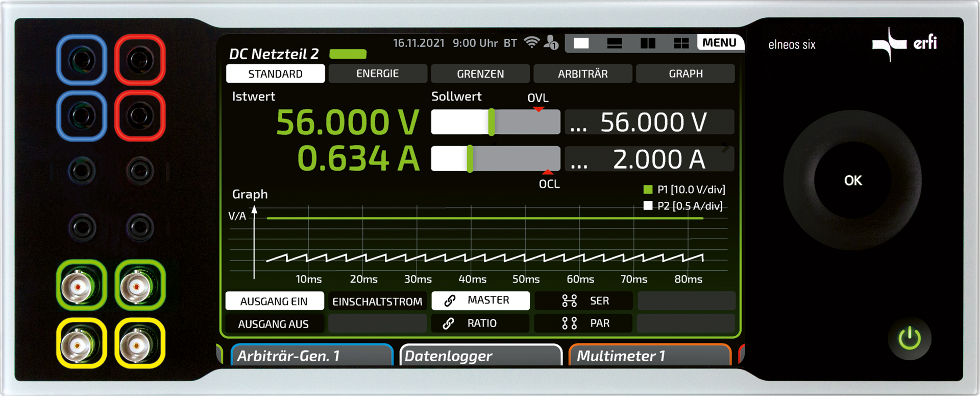This screenshot has width=980, height=396.
Task: Open the user profile icon
Action: [x=551, y=43]
